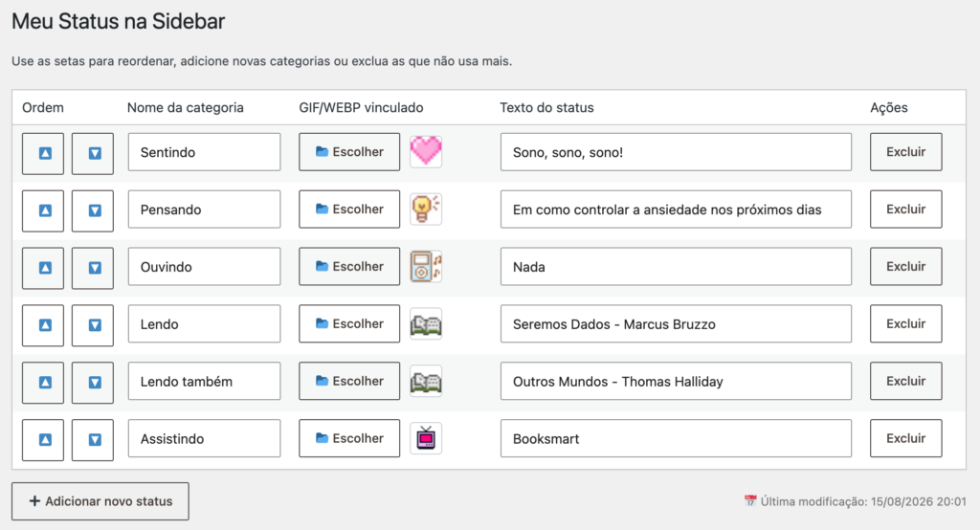Delete the Ouvindo status row
Screen dimensions: 980x530
(x=905, y=266)
